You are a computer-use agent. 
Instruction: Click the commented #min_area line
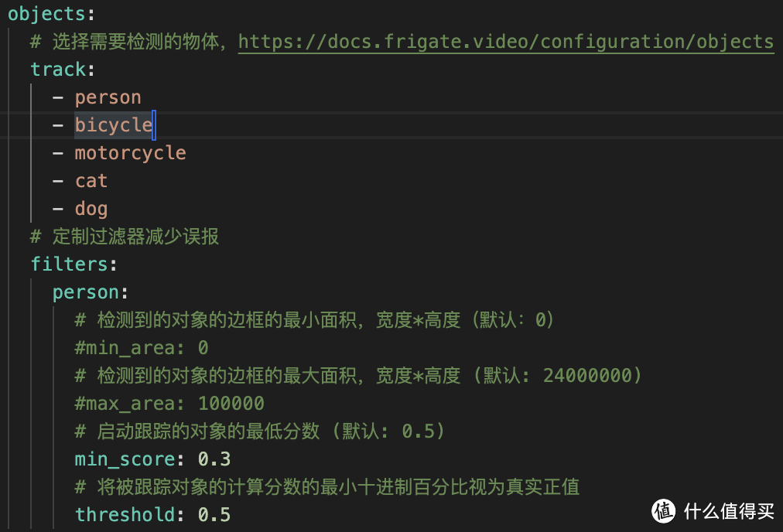point(141,348)
